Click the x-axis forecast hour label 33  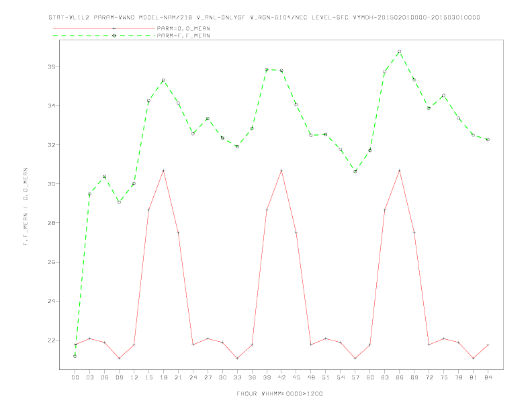tap(237, 377)
